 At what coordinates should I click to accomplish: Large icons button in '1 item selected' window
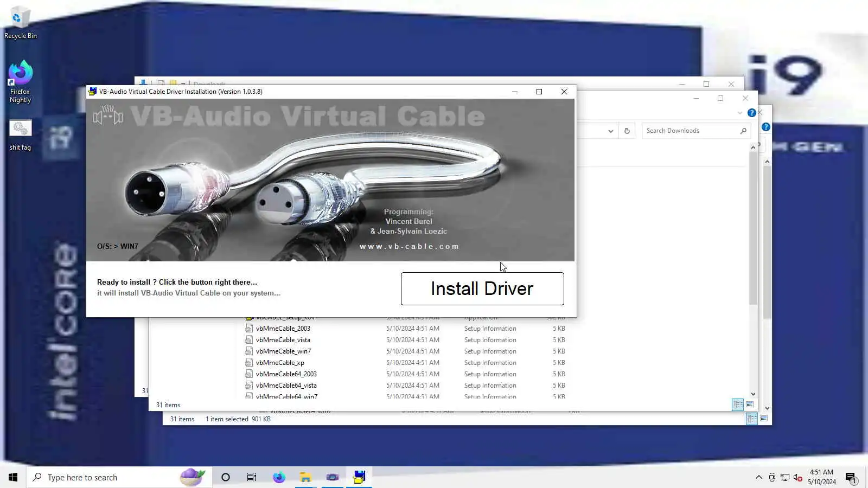tap(764, 419)
